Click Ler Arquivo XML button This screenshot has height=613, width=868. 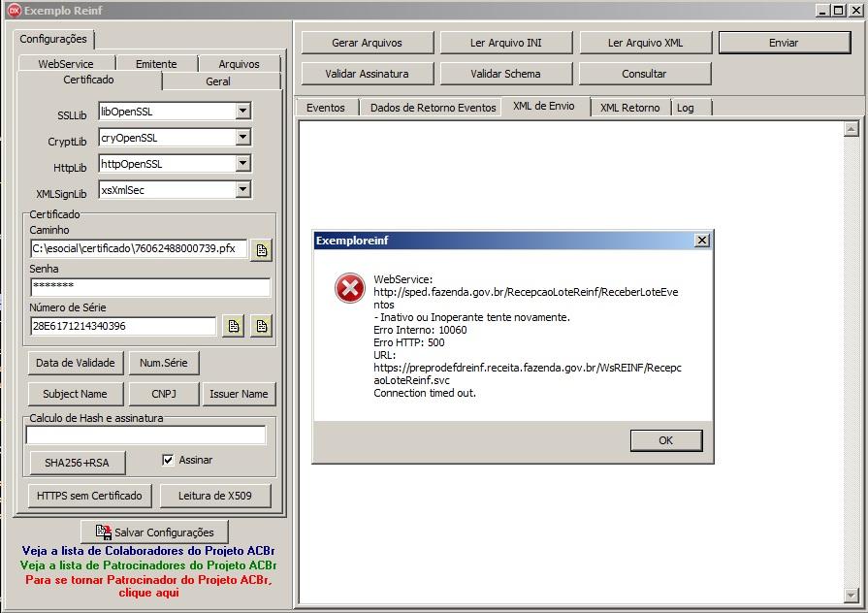click(645, 43)
